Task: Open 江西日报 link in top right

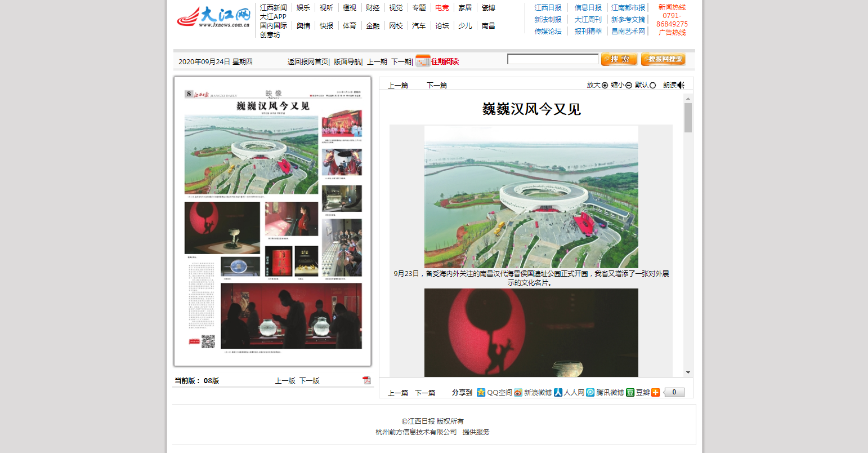Action: (x=548, y=8)
